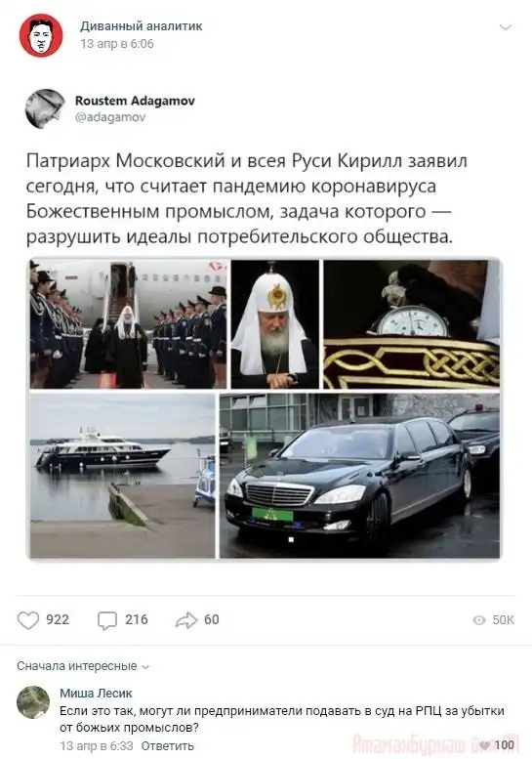Click the views eye icon
The height and width of the screenshot is (759, 532).
478,620
